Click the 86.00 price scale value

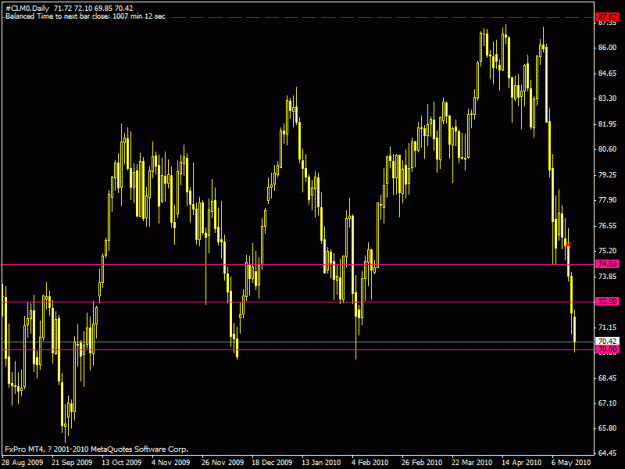click(x=607, y=47)
